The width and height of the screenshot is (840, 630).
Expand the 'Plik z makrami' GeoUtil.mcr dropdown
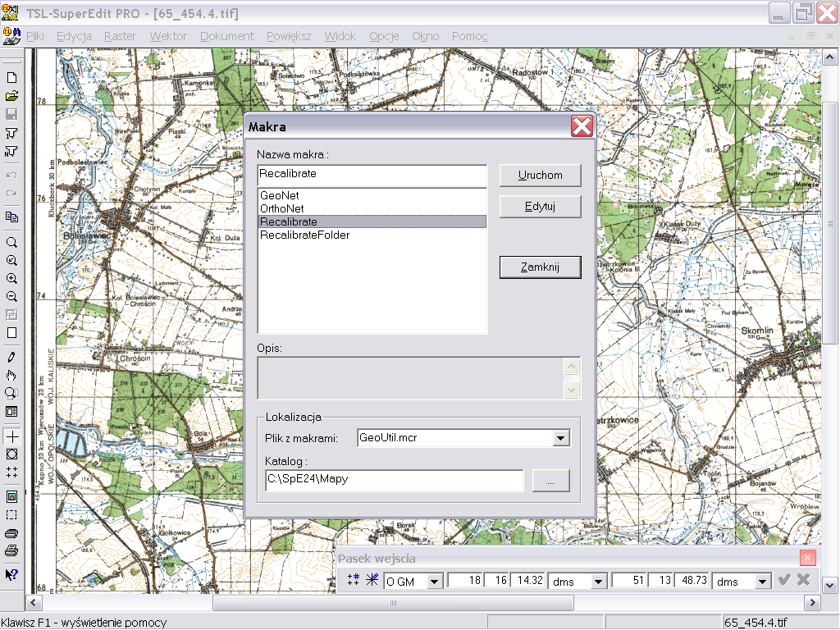[561, 438]
